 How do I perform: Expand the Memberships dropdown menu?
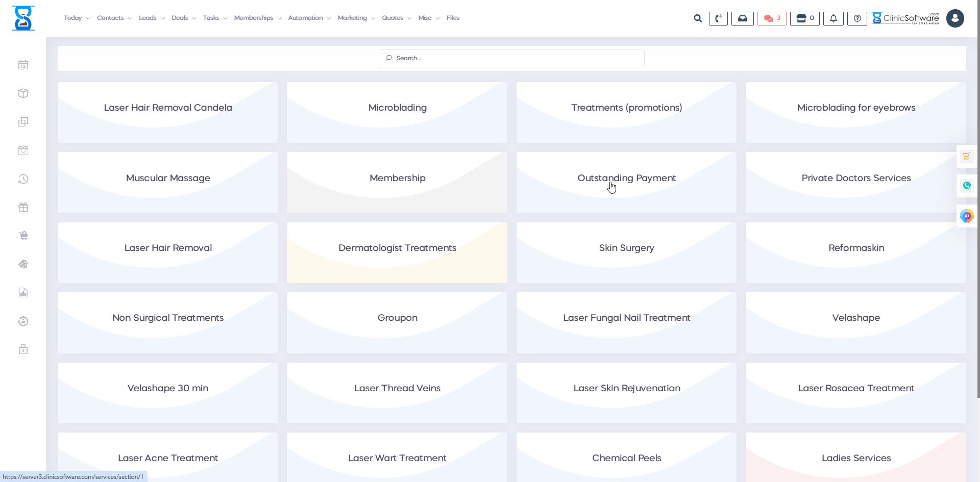pyautogui.click(x=254, y=18)
